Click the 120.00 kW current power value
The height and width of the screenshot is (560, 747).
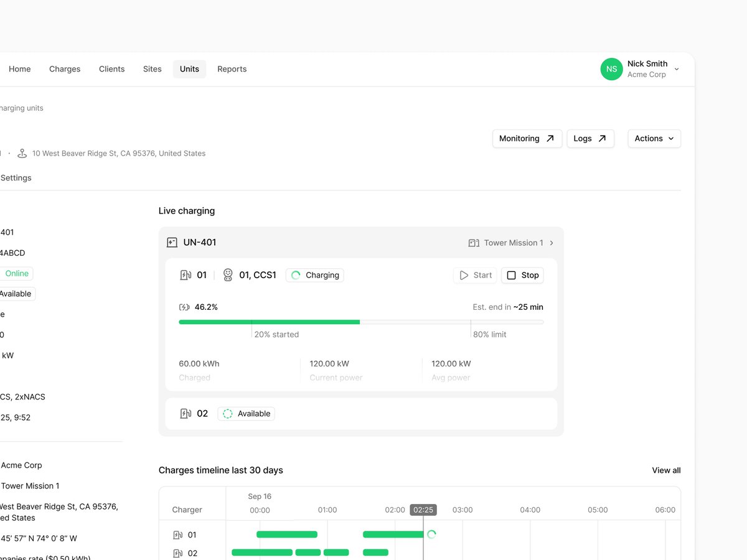click(329, 364)
